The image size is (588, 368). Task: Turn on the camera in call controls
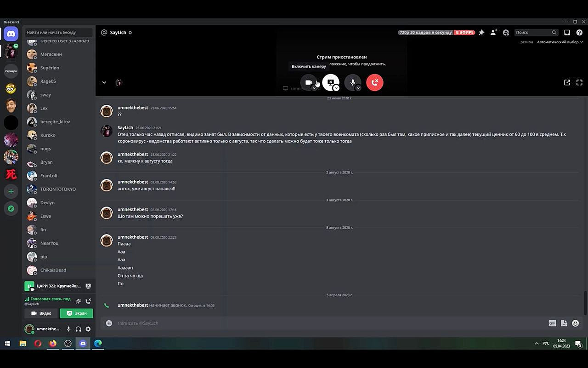pyautogui.click(x=309, y=82)
